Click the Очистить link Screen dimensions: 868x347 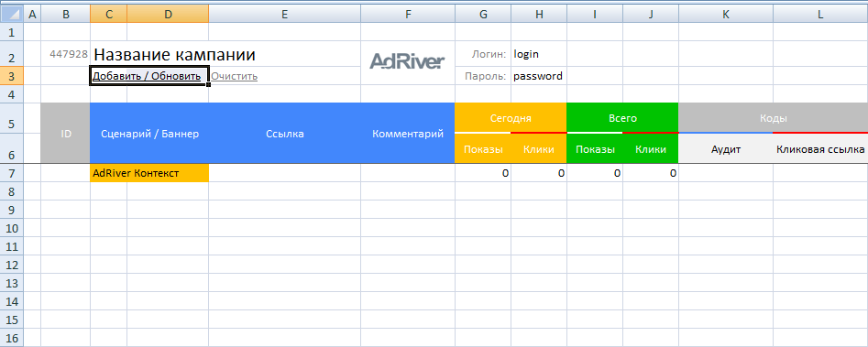(234, 76)
